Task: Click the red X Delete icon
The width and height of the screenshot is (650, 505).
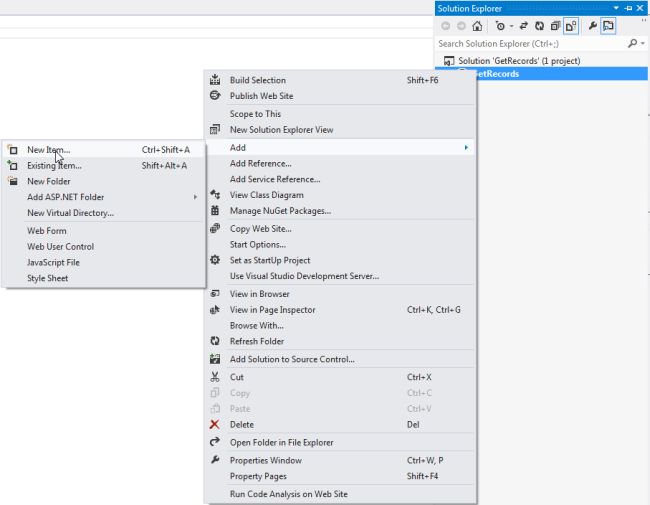Action: pyautogui.click(x=215, y=424)
